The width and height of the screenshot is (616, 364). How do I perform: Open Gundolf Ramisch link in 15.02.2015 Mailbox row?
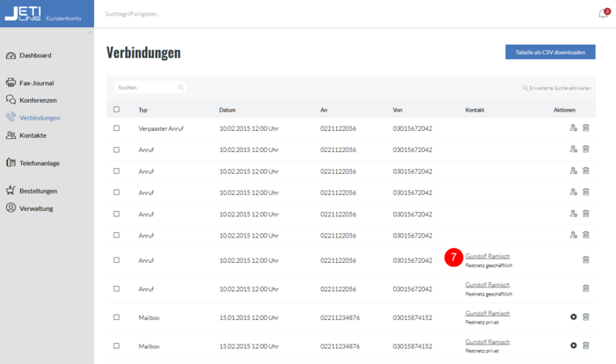(488, 342)
